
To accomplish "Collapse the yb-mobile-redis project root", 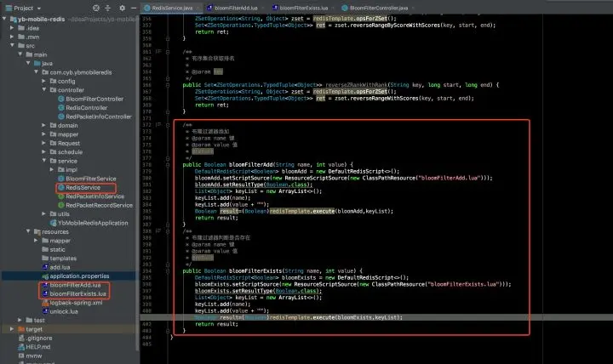I will (x=4, y=19).
